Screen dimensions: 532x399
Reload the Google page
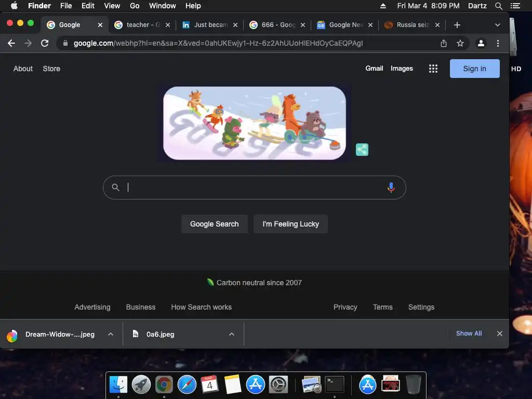click(45, 43)
